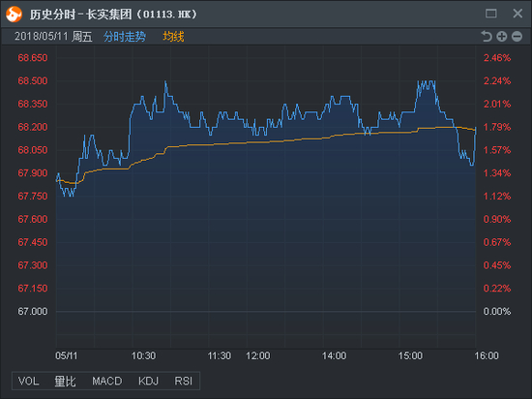Click the 1.12% percentage axis label
532x399 pixels.
coord(497,196)
